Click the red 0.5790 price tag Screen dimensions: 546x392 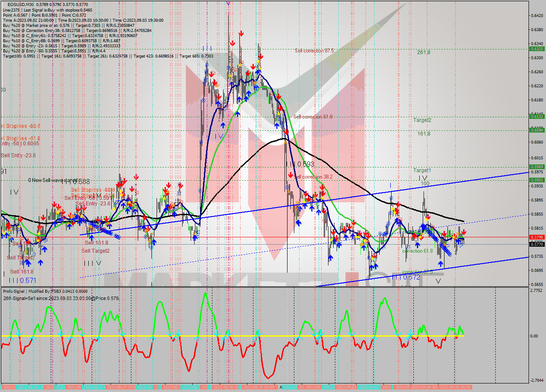point(536,237)
